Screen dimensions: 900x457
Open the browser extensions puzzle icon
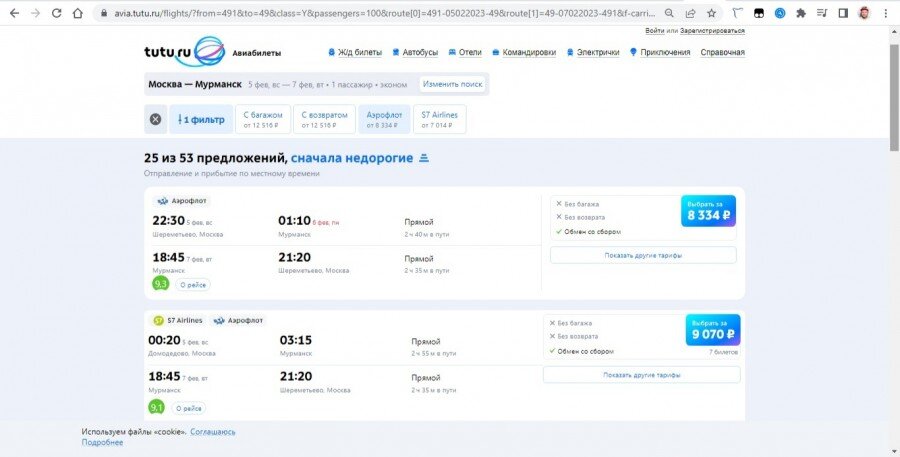(x=801, y=13)
